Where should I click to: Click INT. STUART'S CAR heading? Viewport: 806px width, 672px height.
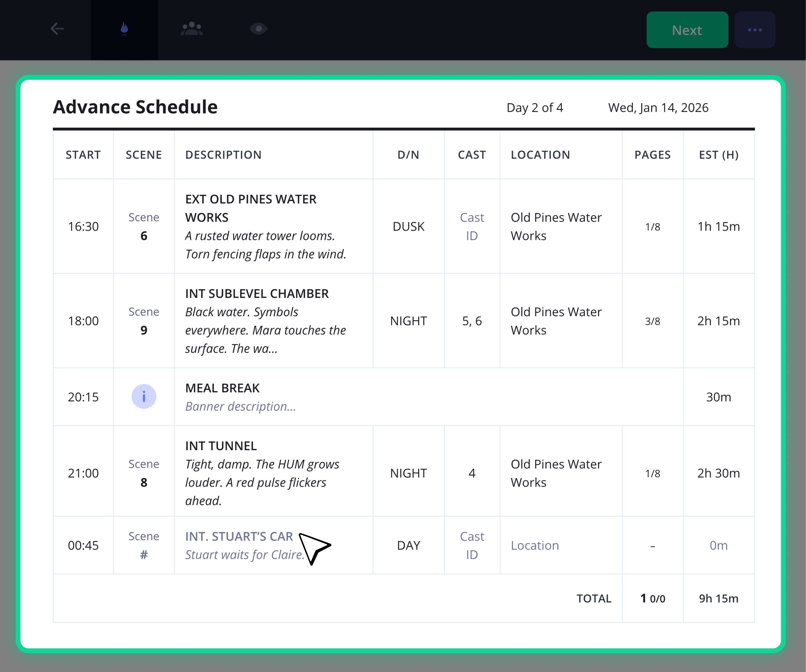(239, 536)
